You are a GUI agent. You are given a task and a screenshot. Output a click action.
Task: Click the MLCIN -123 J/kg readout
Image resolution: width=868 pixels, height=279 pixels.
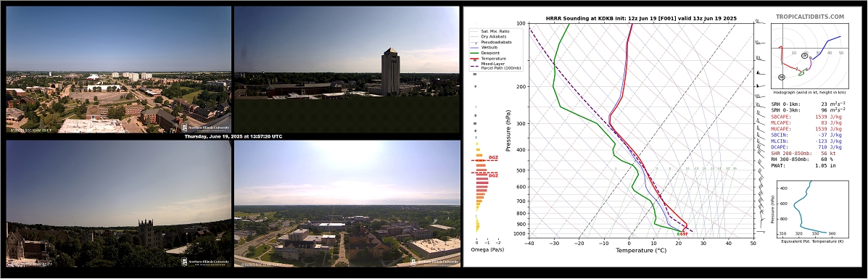click(799, 141)
